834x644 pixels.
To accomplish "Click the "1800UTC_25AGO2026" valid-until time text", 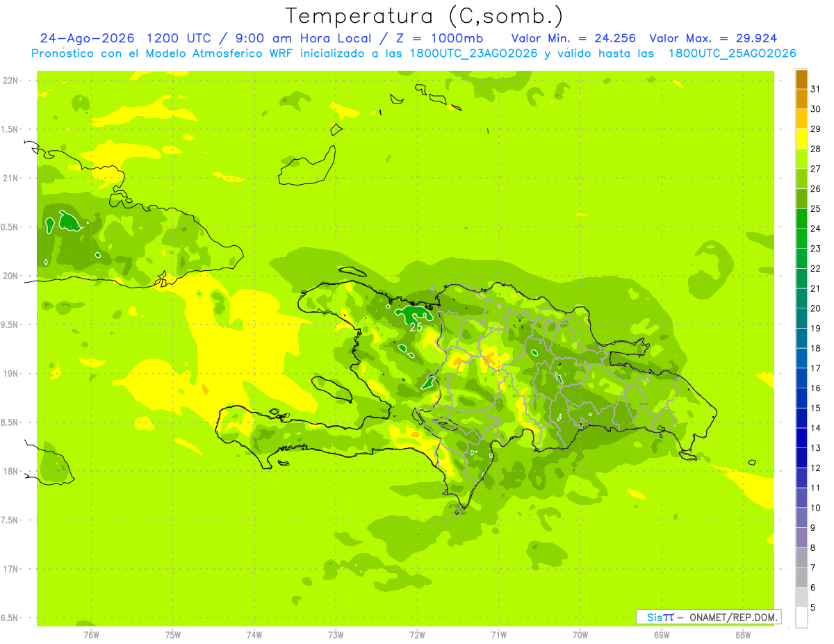I will (732, 53).
